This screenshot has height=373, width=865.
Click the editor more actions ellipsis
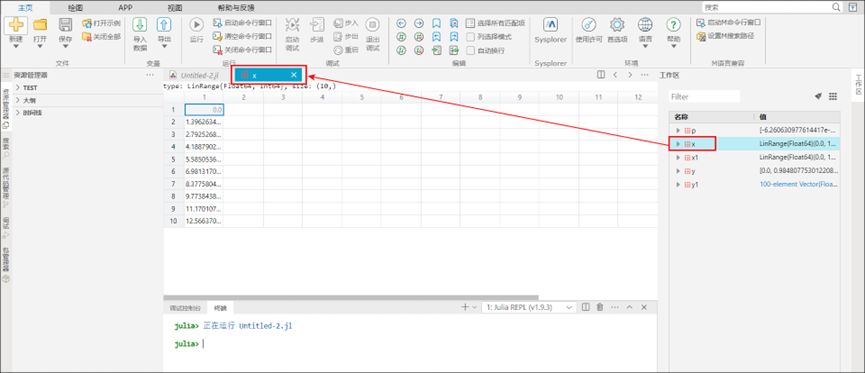pyautogui.click(x=644, y=75)
